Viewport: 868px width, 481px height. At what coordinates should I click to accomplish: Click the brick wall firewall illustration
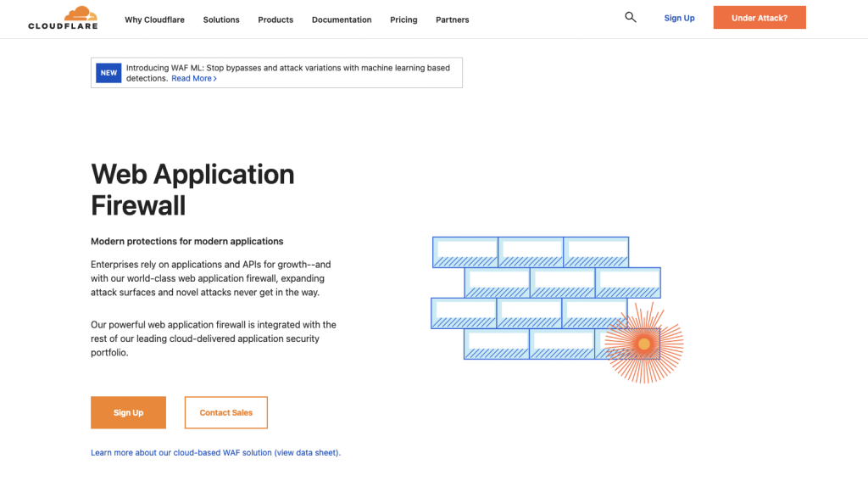546,298
